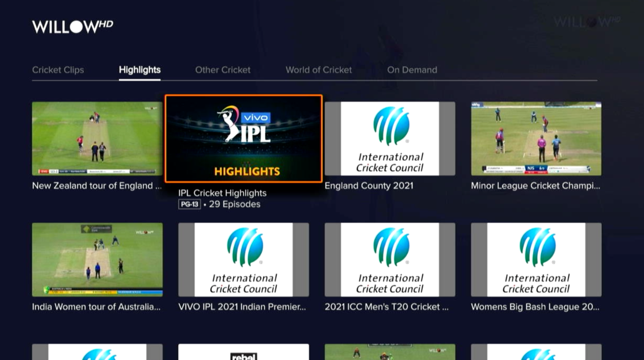The image size is (644, 360).
Task: Click the 'Minor League Cricket Champi...' title
Action: (535, 186)
